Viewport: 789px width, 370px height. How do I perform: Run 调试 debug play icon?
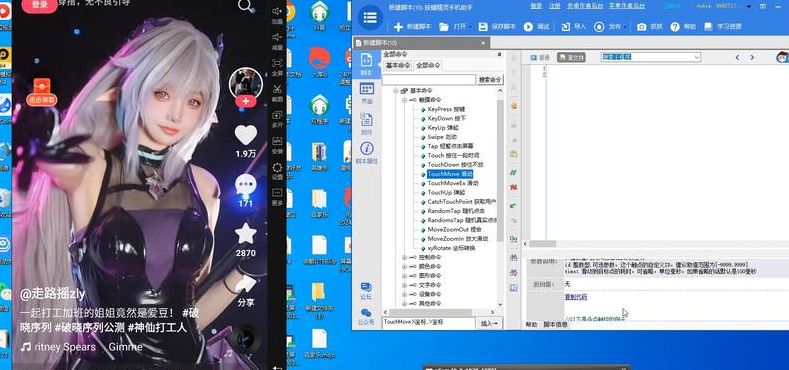(x=528, y=27)
